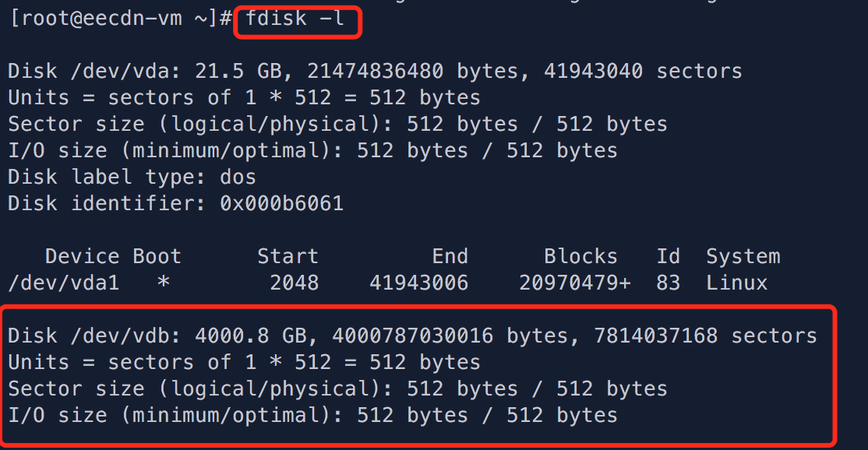Click the fdisk -l command text
868x450 pixels.
click(x=295, y=18)
